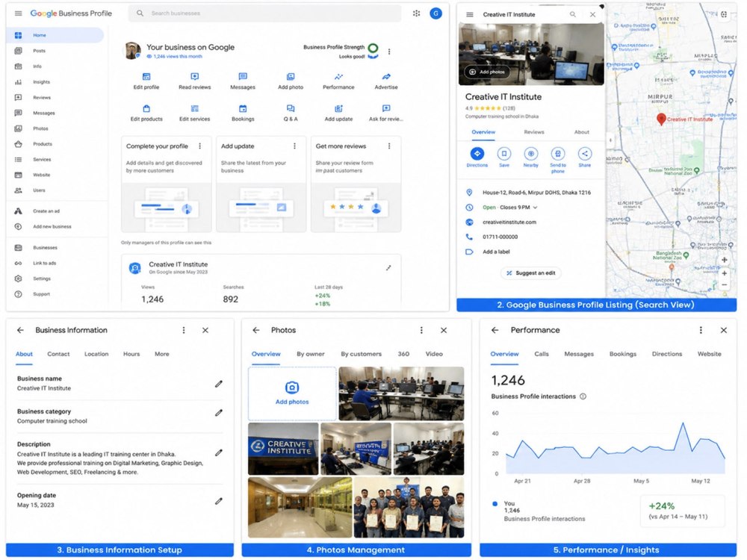Viewport: 747px width, 560px height.
Task: Open the Edit services shortcut icon
Action: click(194, 108)
